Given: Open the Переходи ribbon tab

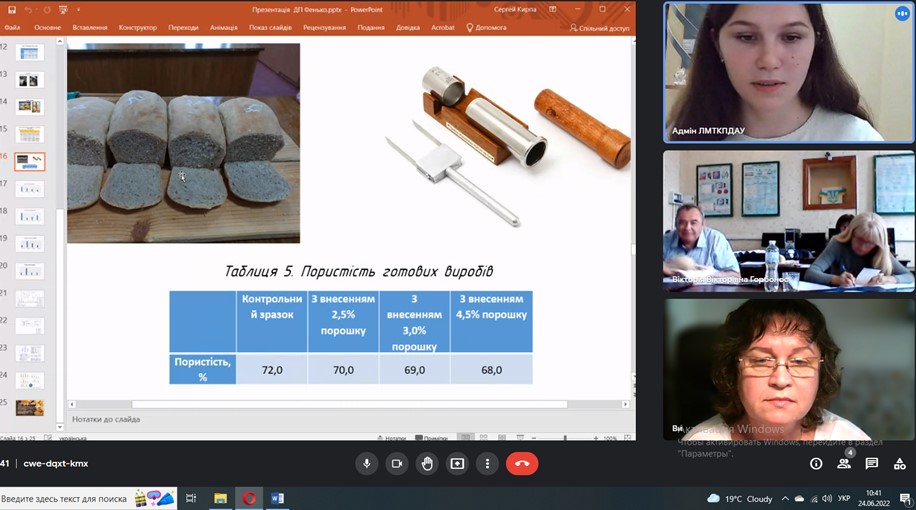Looking at the screenshot, I should point(183,27).
